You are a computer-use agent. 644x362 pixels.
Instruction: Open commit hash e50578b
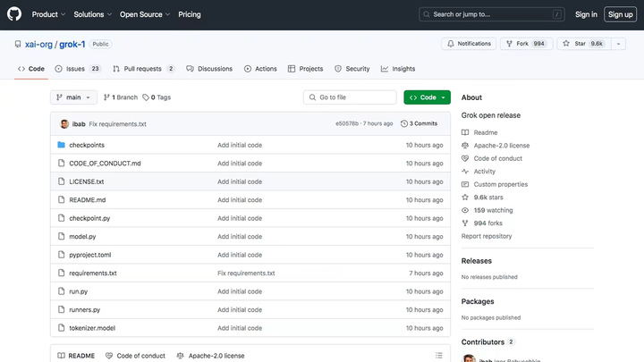click(347, 123)
